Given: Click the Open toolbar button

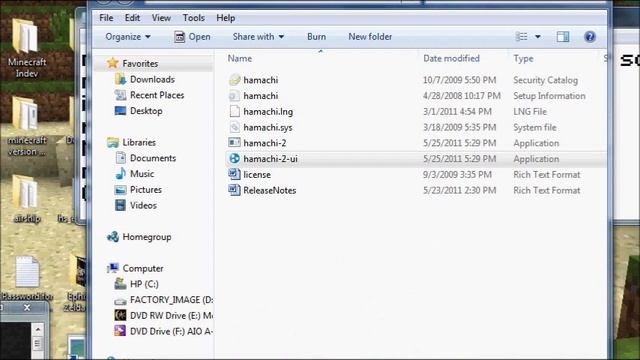Looking at the screenshot, I should (x=192, y=37).
